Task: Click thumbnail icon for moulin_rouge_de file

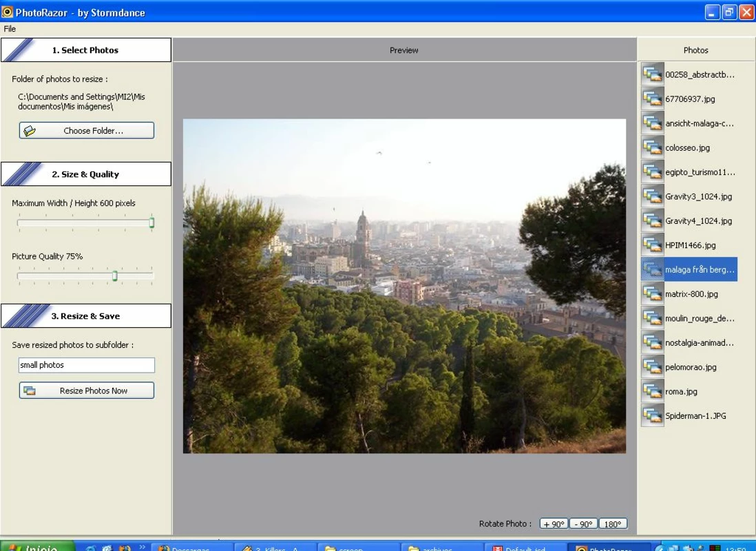Action: (652, 318)
